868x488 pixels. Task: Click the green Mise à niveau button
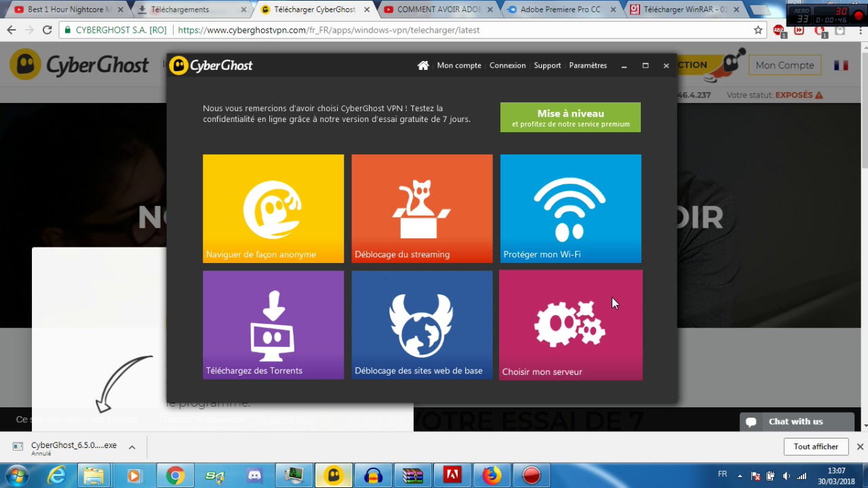570,117
